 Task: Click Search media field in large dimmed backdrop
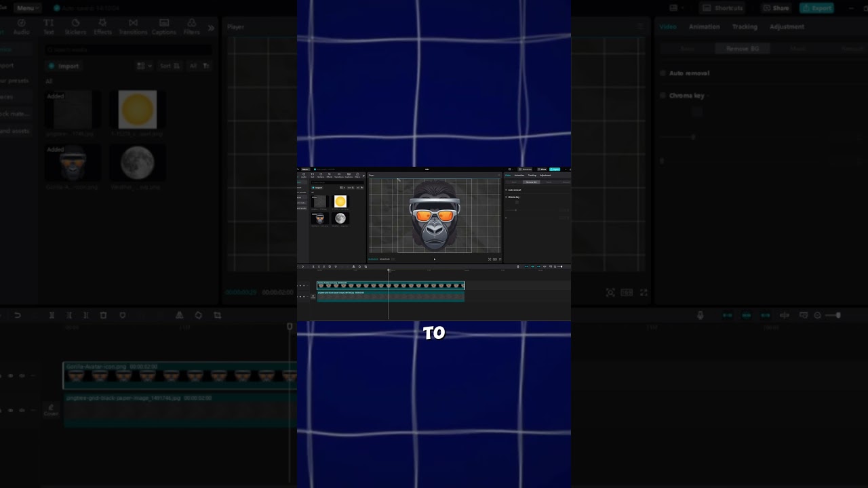click(x=128, y=49)
